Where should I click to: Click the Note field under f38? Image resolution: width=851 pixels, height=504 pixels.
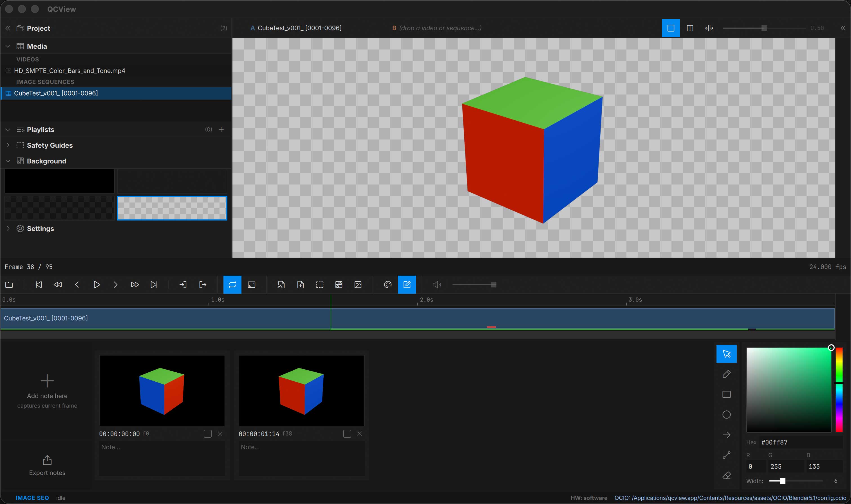click(x=302, y=458)
